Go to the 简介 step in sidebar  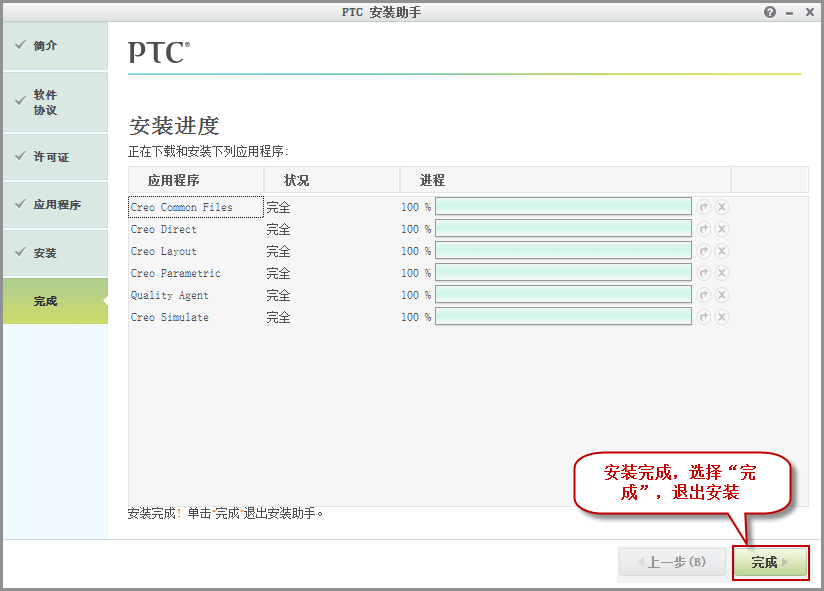click(55, 46)
